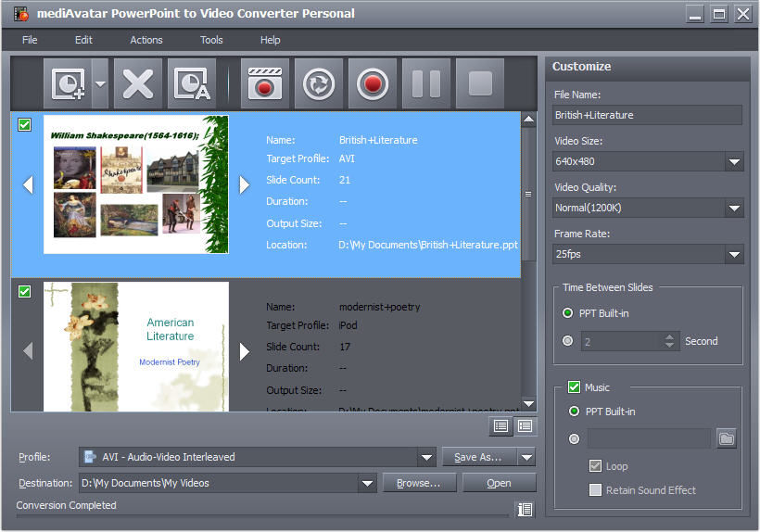Click the file list scroll down arrow
This screenshot has width=760, height=532.
[529, 404]
